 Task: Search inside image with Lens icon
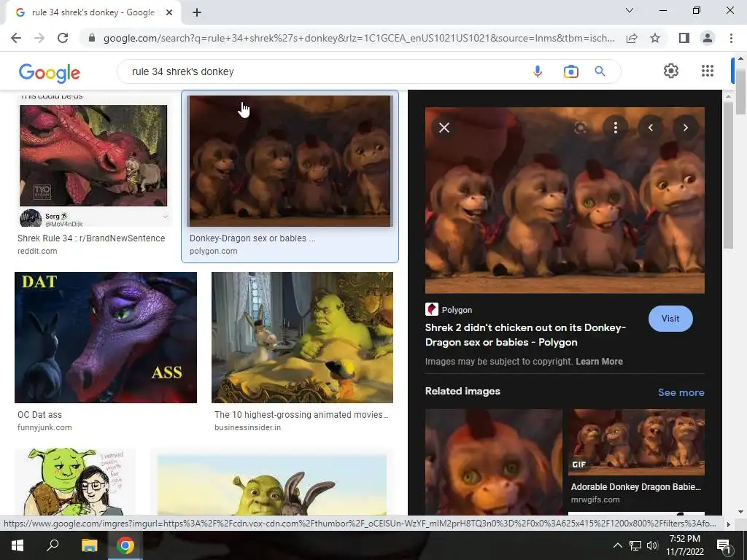[x=580, y=128]
